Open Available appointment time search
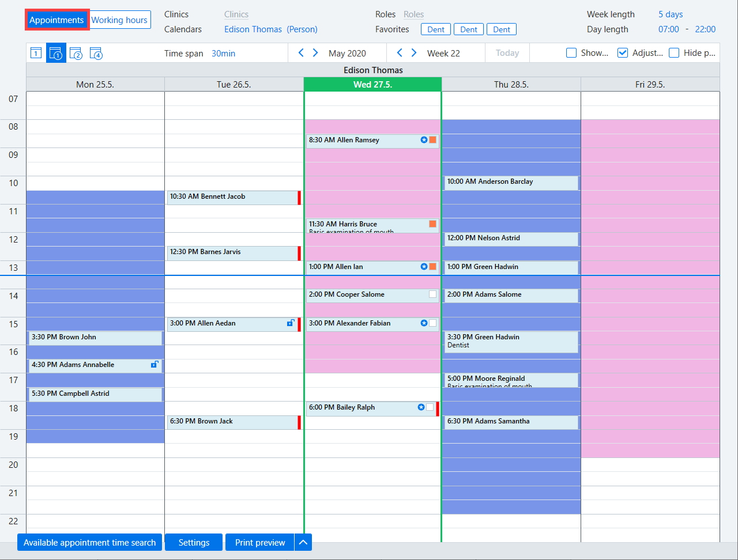Viewport: 738px width, 560px height. click(x=90, y=542)
